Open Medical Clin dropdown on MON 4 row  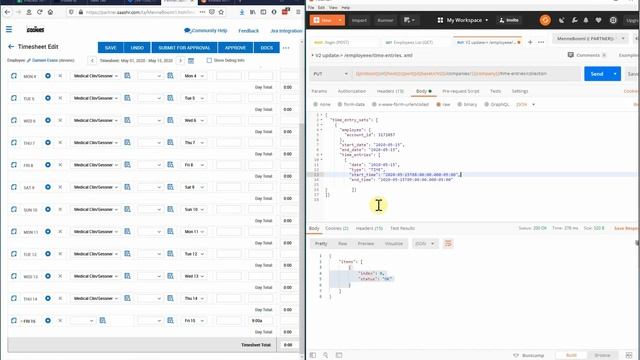[x=95, y=76]
